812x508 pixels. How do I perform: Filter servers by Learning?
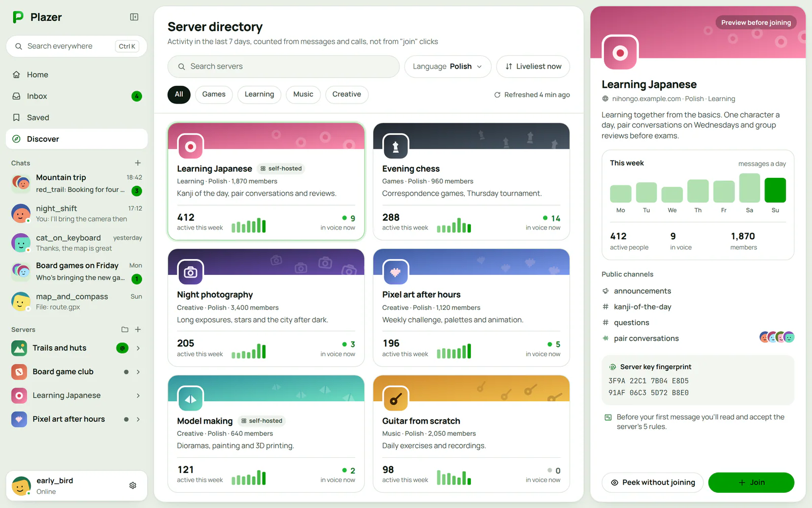[x=259, y=94]
